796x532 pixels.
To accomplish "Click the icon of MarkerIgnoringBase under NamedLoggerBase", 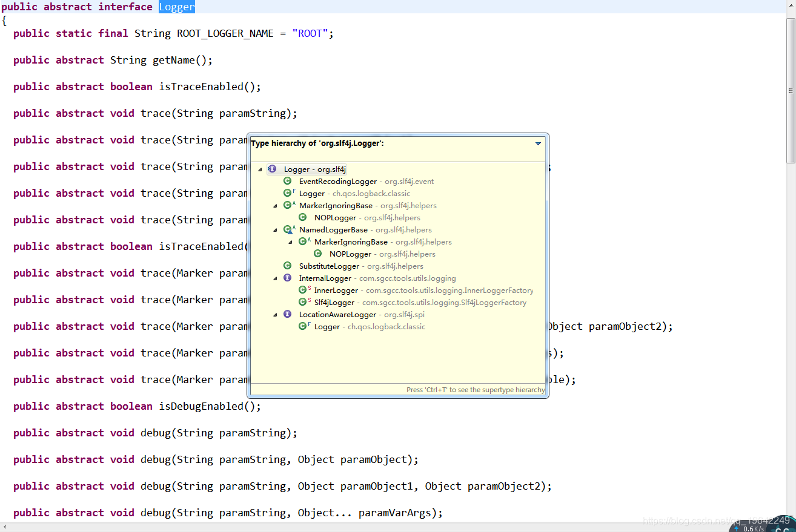I will coord(303,241).
